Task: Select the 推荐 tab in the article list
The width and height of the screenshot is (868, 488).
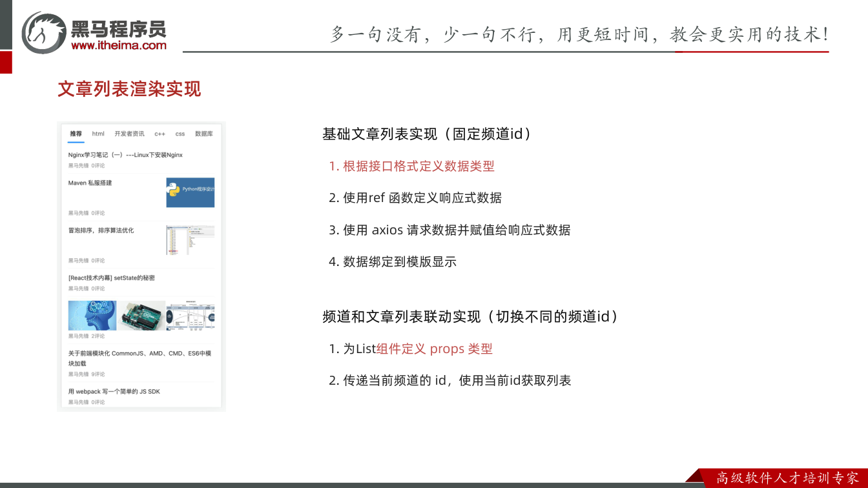Action: pyautogui.click(x=76, y=134)
